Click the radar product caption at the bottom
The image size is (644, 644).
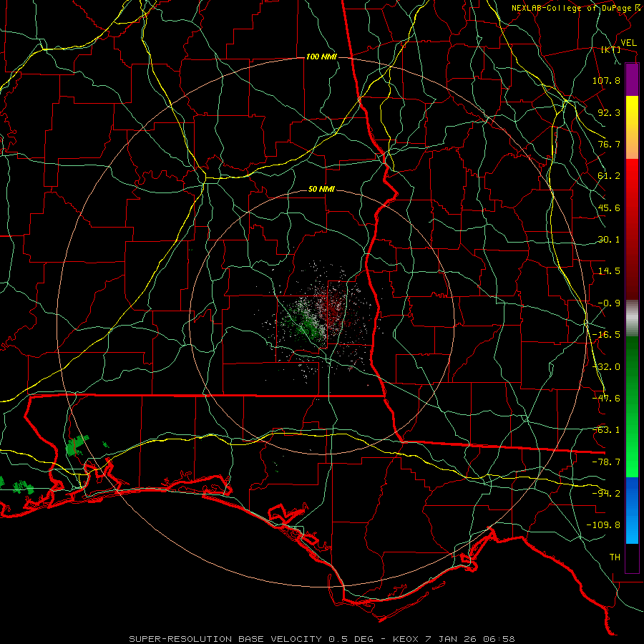point(322,639)
